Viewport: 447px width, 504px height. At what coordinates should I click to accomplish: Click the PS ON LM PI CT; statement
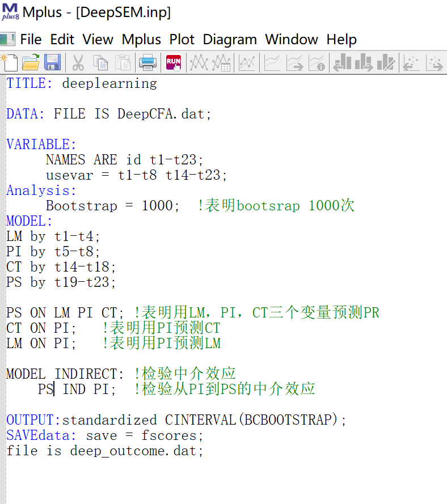pyautogui.click(x=65, y=313)
